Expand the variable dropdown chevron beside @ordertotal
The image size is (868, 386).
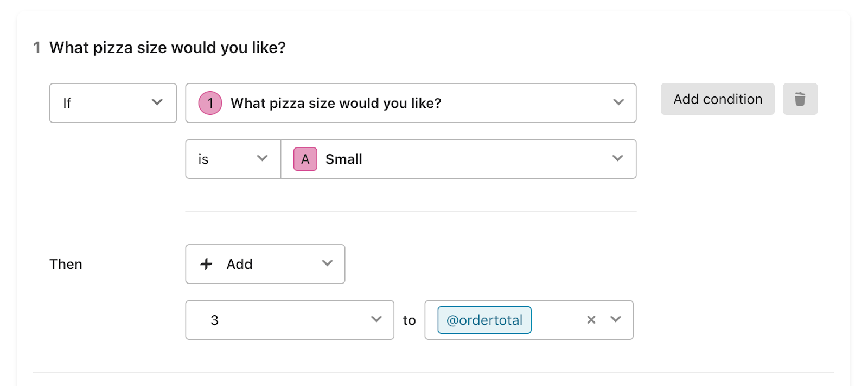click(x=616, y=319)
